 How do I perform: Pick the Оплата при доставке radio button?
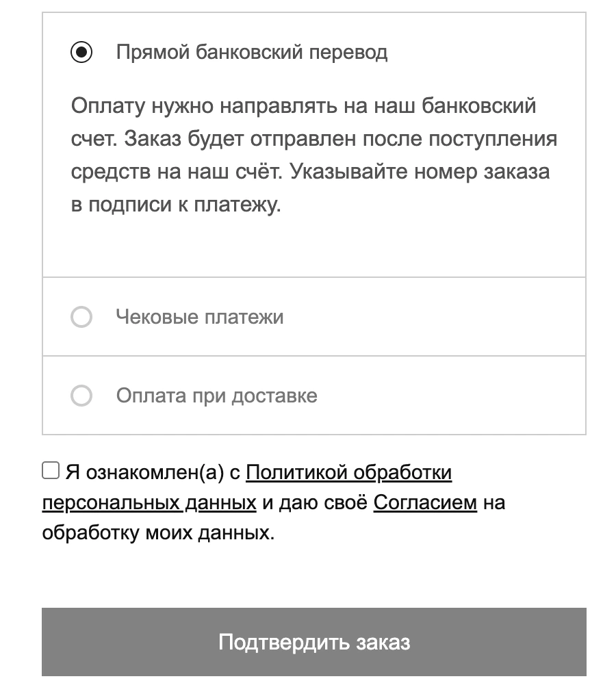81,396
